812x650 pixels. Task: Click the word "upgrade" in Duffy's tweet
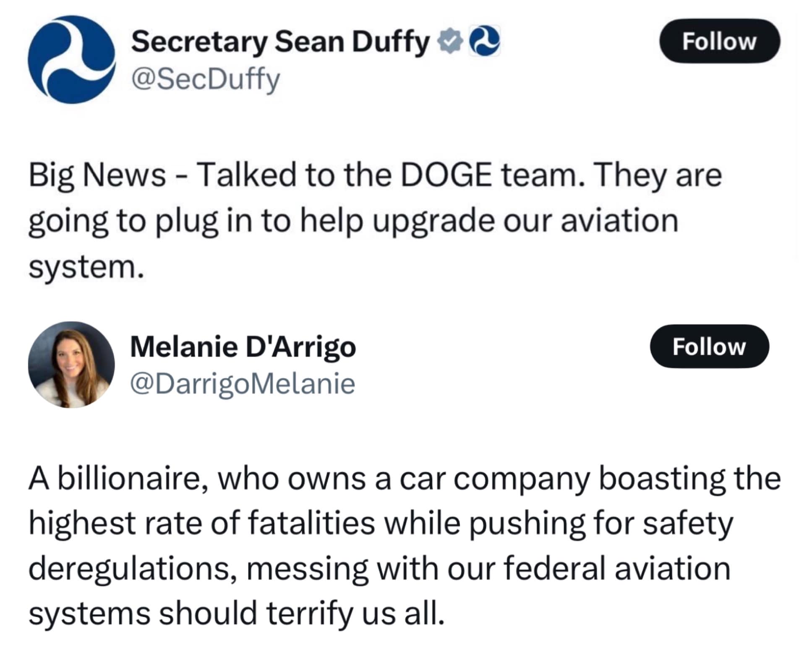coord(433,221)
